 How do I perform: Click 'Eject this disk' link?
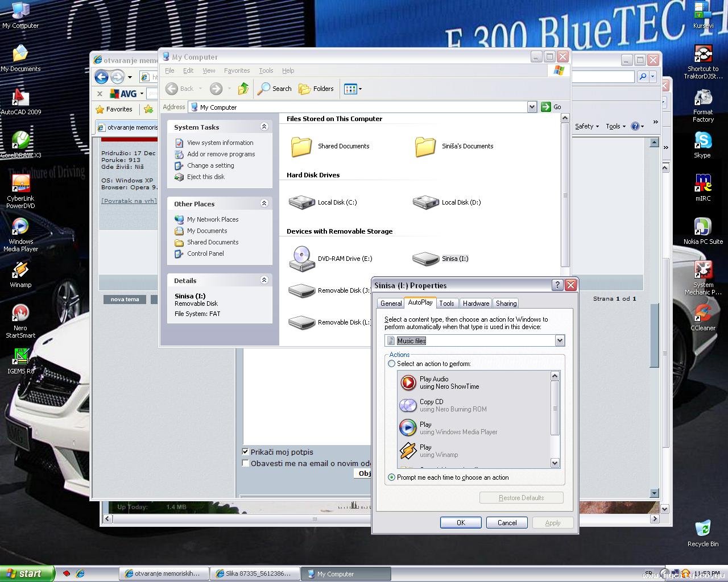(205, 177)
